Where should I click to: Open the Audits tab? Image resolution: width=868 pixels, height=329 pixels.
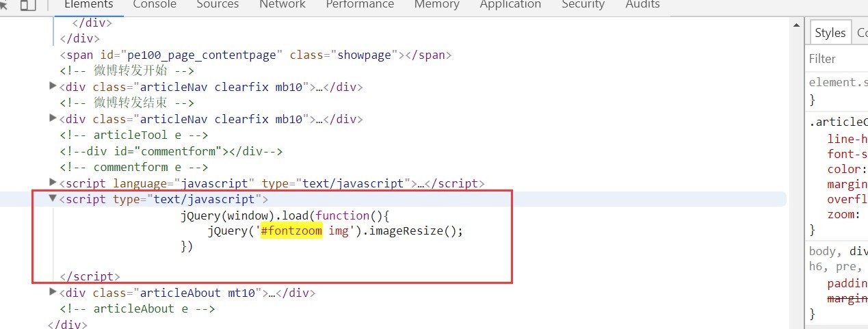(x=642, y=5)
